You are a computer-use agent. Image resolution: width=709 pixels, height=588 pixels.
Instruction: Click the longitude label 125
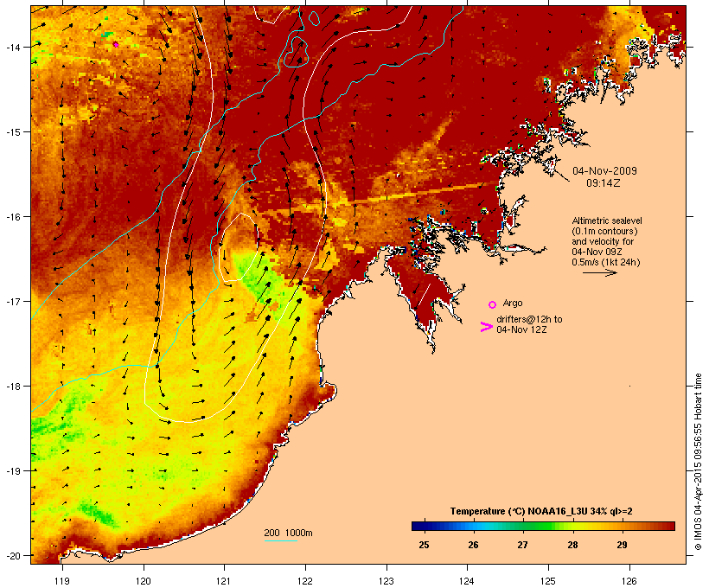[x=548, y=581]
